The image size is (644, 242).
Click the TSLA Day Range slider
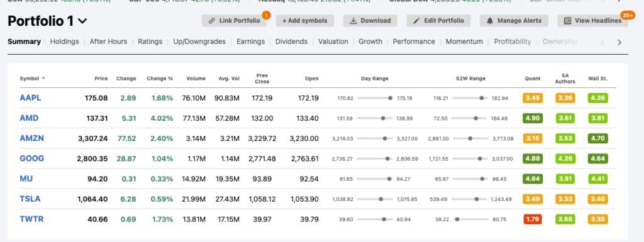click(375, 199)
